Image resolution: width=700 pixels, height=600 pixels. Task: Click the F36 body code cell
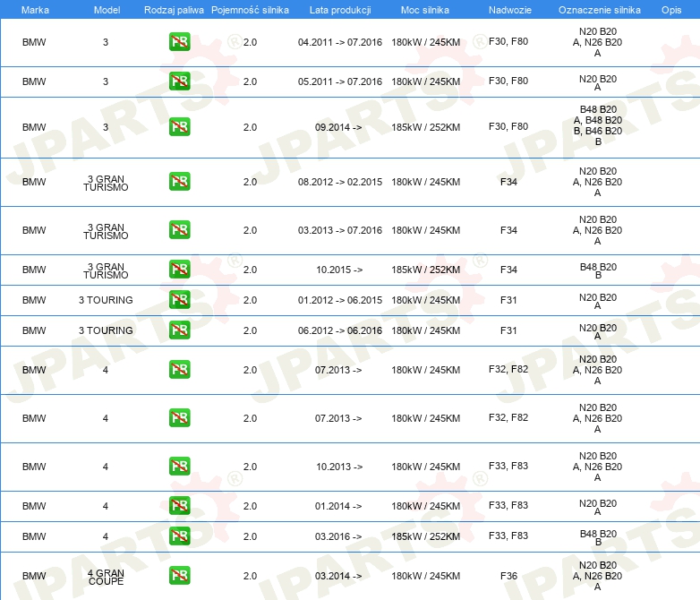click(x=508, y=576)
